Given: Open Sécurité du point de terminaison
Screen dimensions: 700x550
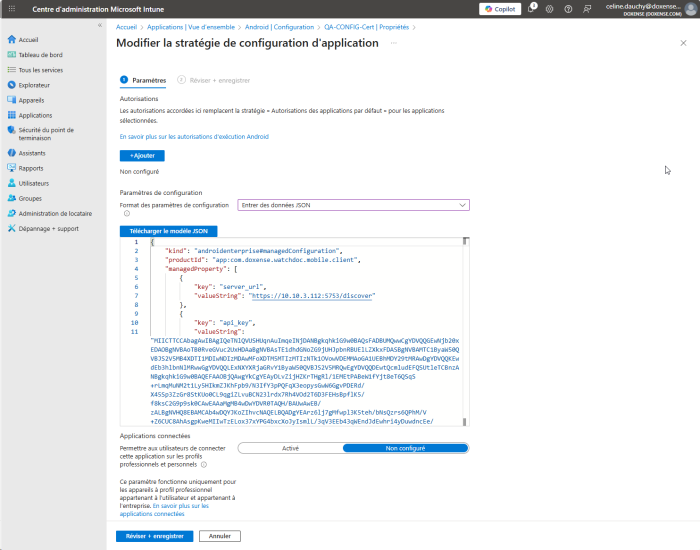Looking at the screenshot, I should pyautogui.click(x=46, y=134).
